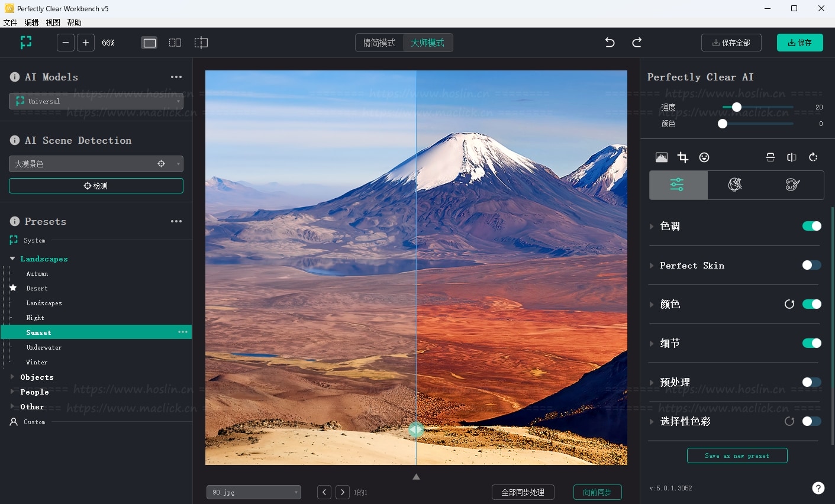Toggle the 颜色 section switch
The width and height of the screenshot is (835, 504).
812,304
